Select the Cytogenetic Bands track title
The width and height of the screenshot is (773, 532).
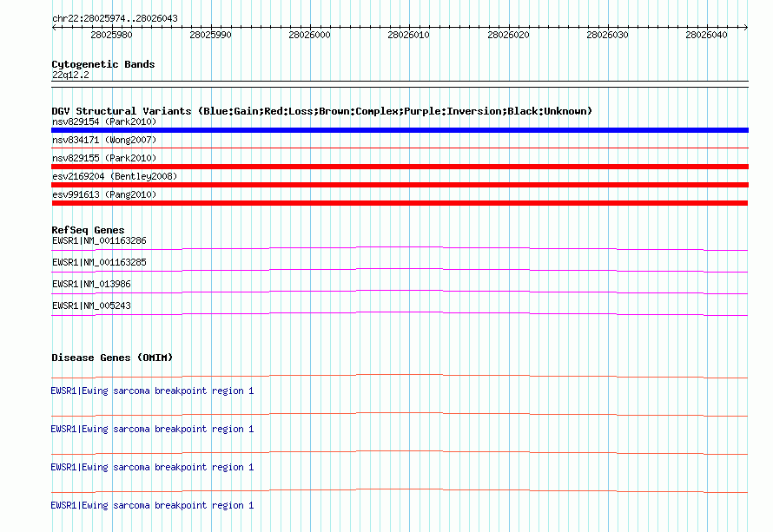pyautogui.click(x=103, y=64)
